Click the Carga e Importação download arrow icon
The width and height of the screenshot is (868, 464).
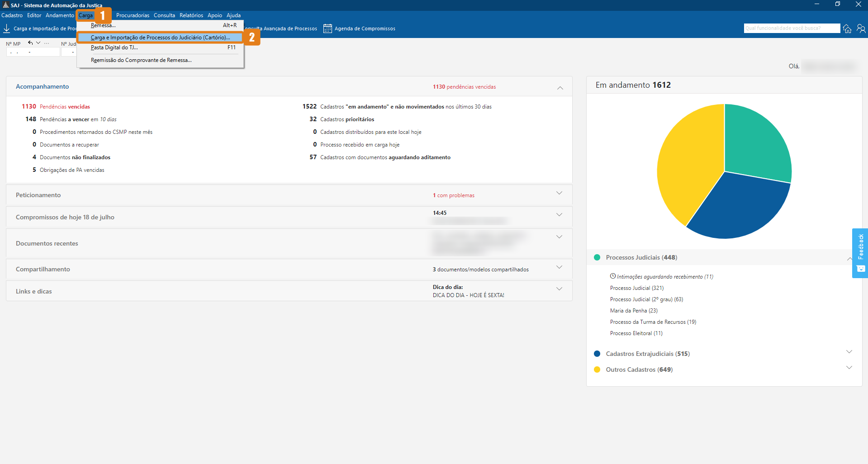click(7, 28)
